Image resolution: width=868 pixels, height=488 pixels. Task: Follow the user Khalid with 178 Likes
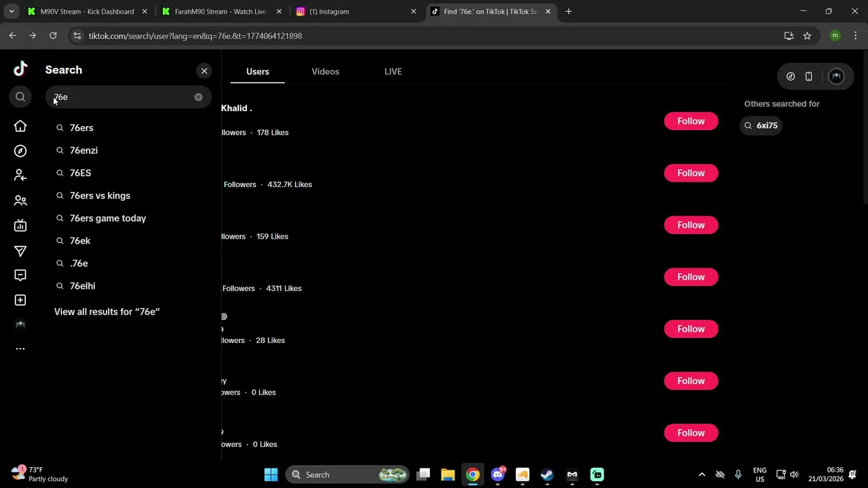pos(691,121)
